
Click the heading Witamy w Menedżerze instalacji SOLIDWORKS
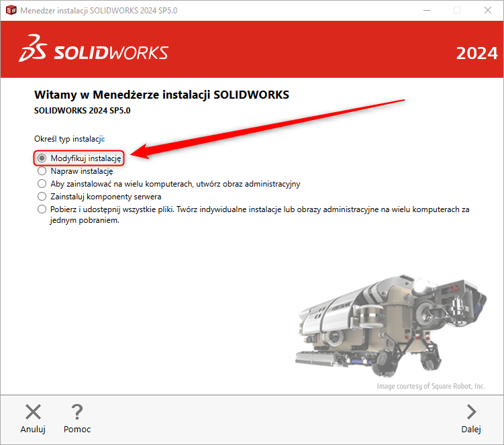click(x=162, y=95)
